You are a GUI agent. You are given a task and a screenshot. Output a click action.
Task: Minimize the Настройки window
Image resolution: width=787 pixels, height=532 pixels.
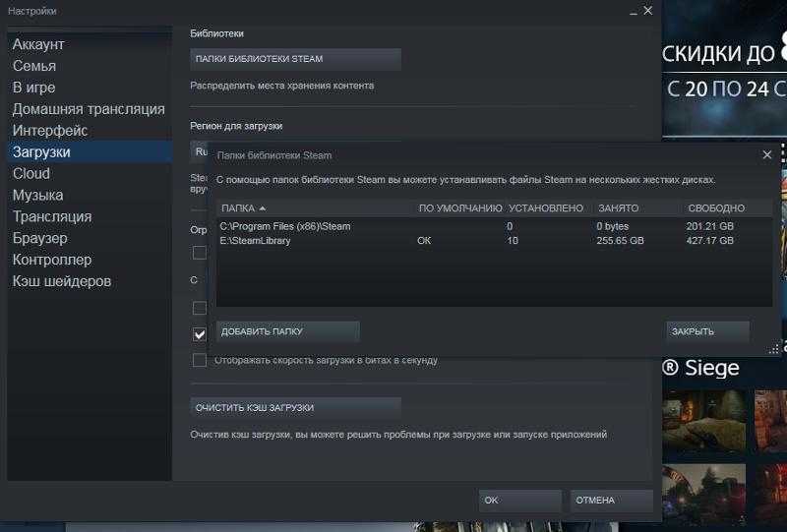click(634, 12)
